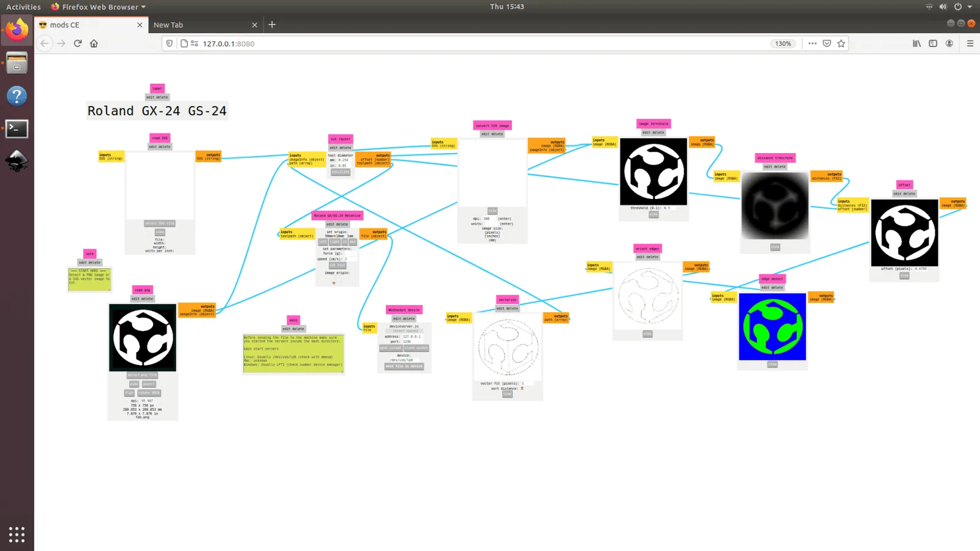
Task: Open the Firefox account icon
Action: pos(949,43)
